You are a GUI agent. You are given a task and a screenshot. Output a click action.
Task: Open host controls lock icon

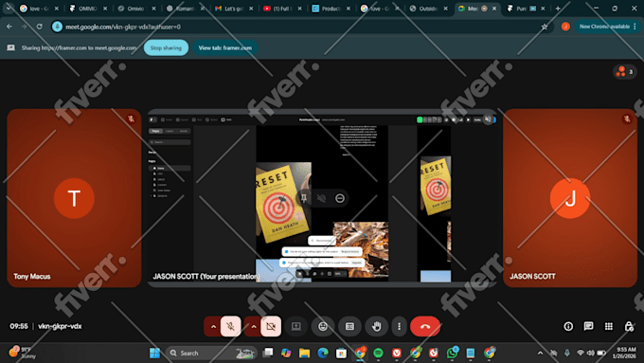pos(629,326)
